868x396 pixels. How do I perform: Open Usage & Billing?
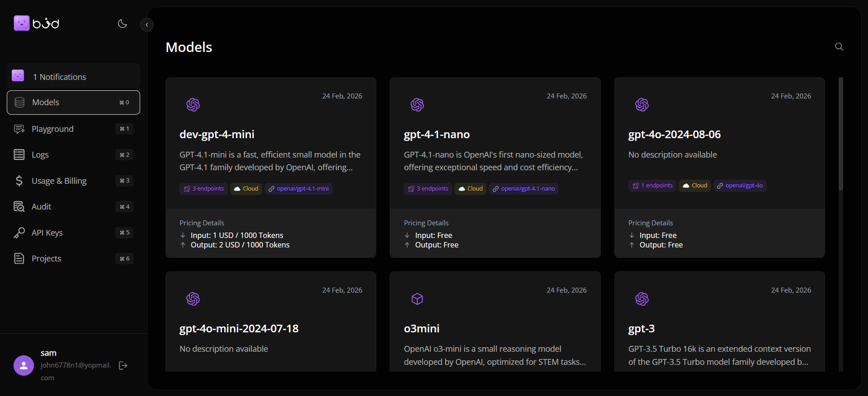click(x=73, y=181)
